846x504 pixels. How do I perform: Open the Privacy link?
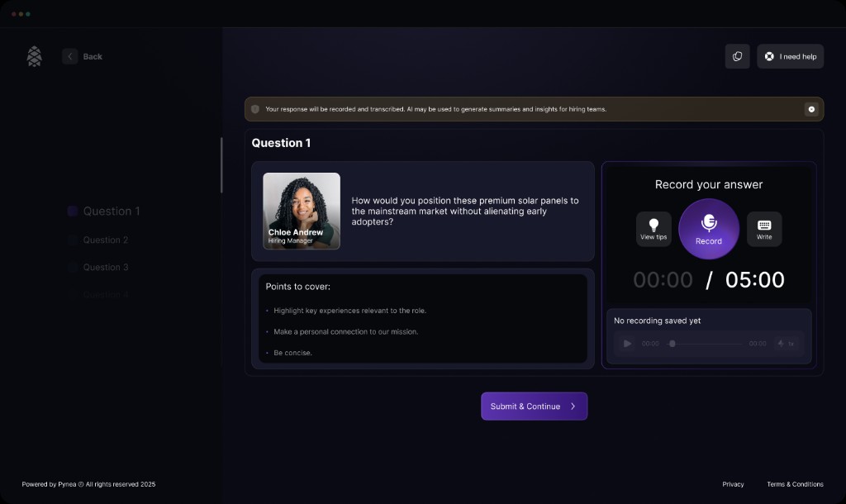[x=733, y=484]
